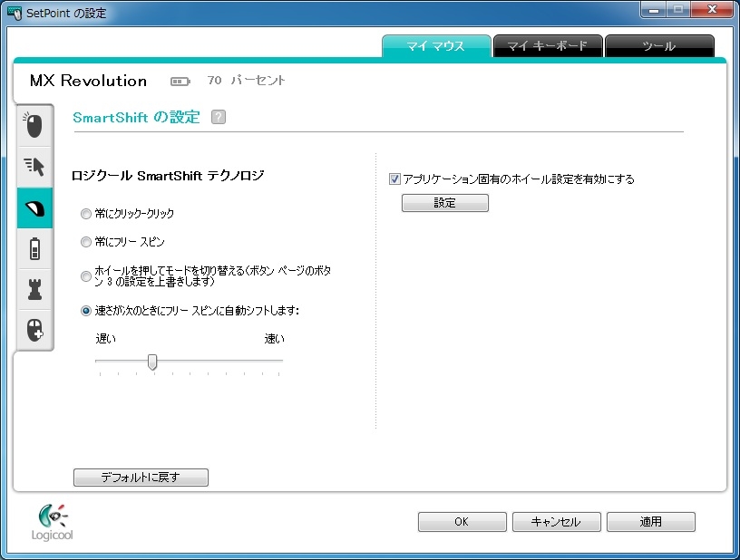Screen dimensions: 740x560
Task: Uncheck アプリケーション固有のホイール設定を有効にする
Action: 394,179
